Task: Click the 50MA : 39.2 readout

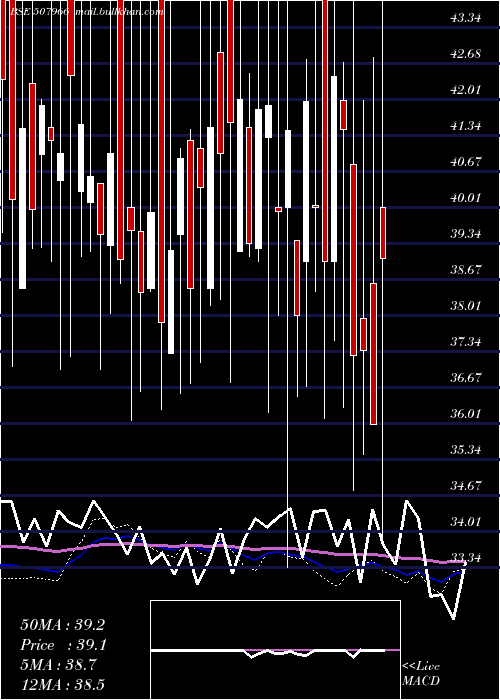Action: [63, 625]
